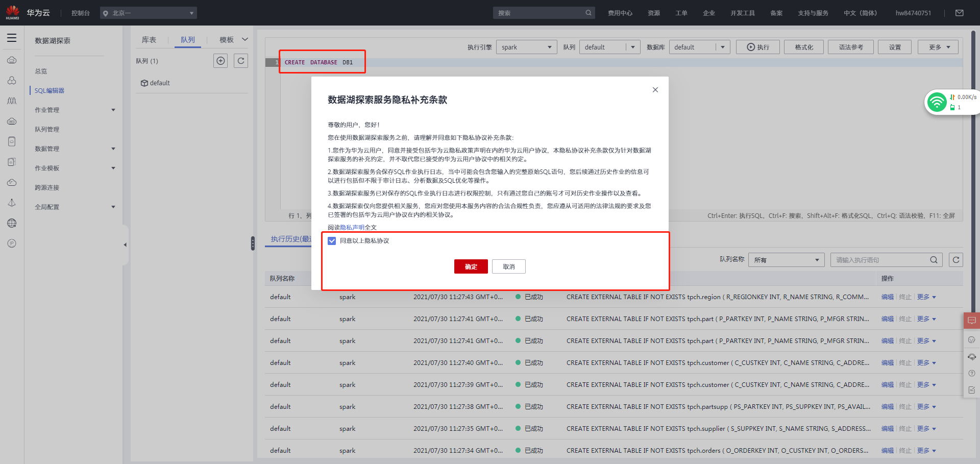Click the IP icon in left rail
The width and height of the screenshot is (980, 464).
(x=12, y=243)
